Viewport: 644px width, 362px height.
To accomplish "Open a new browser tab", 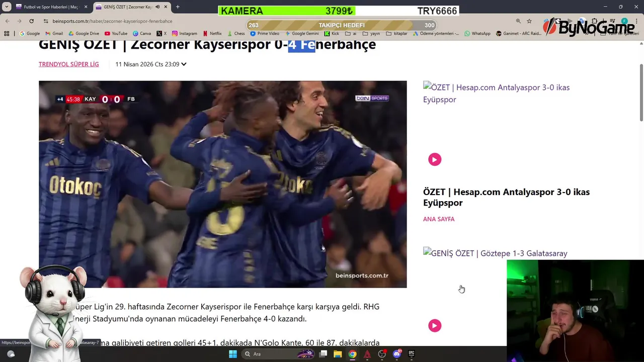I will click(x=178, y=7).
